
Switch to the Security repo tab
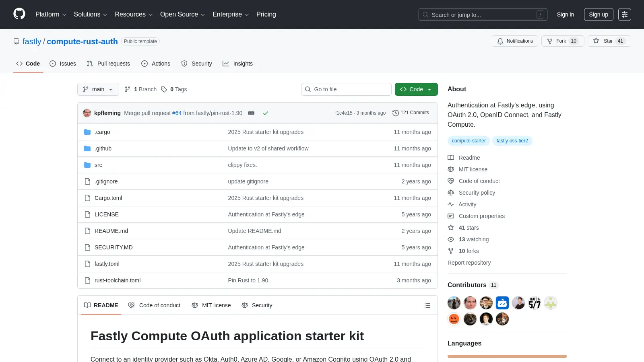click(196, 64)
